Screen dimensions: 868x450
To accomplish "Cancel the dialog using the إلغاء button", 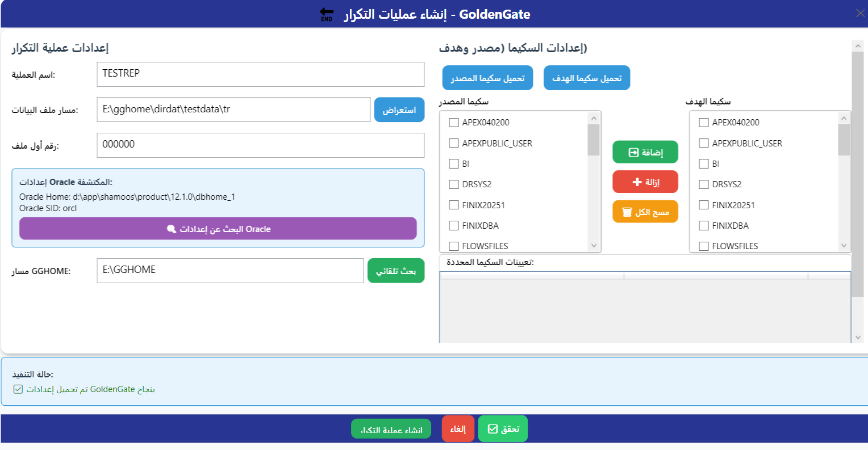I will (x=458, y=428).
